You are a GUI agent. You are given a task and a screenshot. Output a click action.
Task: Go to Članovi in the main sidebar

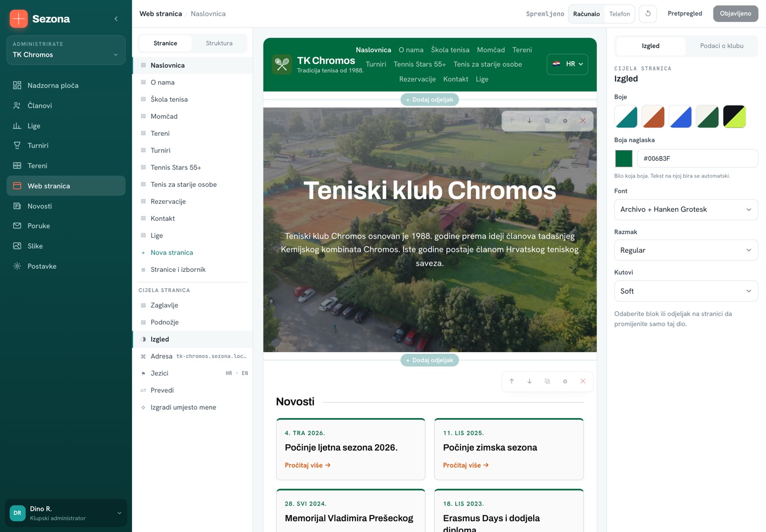click(x=66, y=106)
